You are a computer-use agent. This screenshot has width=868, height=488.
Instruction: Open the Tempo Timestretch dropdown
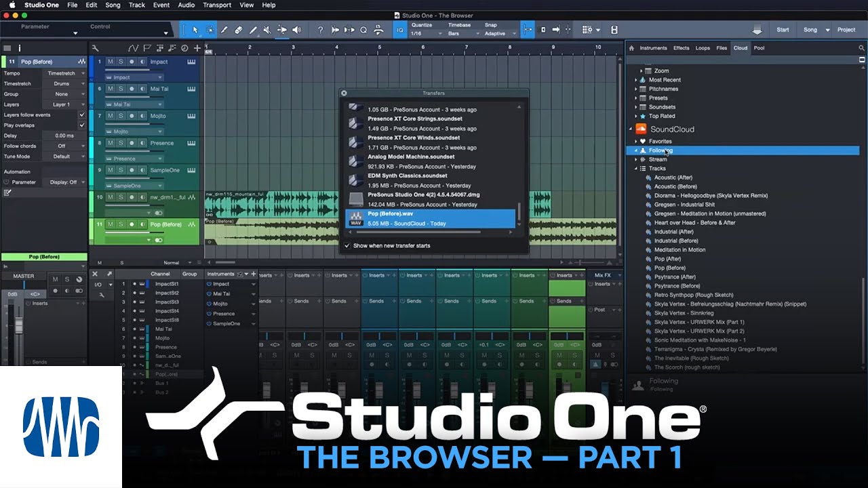(x=65, y=73)
